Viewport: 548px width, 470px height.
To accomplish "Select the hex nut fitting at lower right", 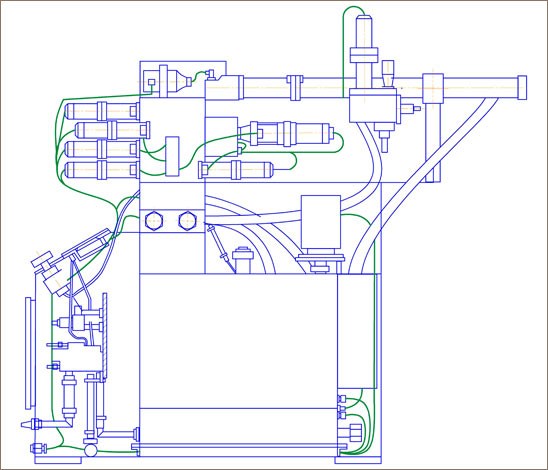I will 355,433.
